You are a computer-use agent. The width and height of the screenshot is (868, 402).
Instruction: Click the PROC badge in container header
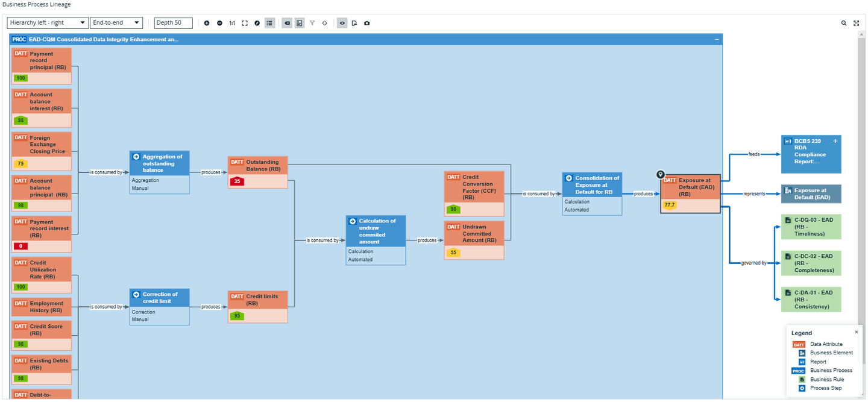coord(19,39)
